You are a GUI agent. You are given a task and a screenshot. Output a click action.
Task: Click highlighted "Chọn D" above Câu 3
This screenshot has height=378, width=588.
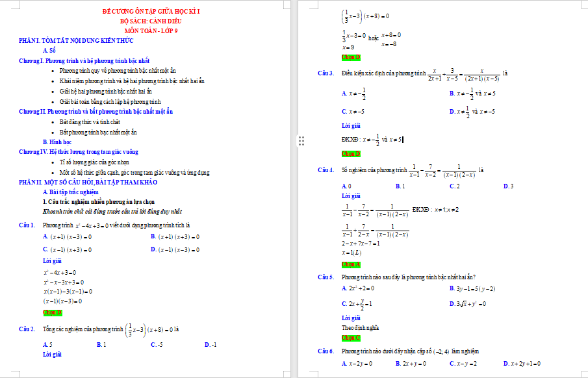click(x=351, y=57)
